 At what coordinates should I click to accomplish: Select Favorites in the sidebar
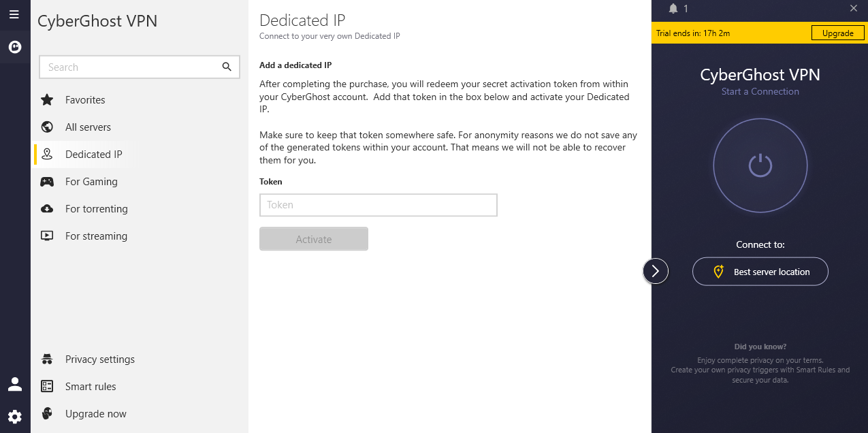pos(85,100)
